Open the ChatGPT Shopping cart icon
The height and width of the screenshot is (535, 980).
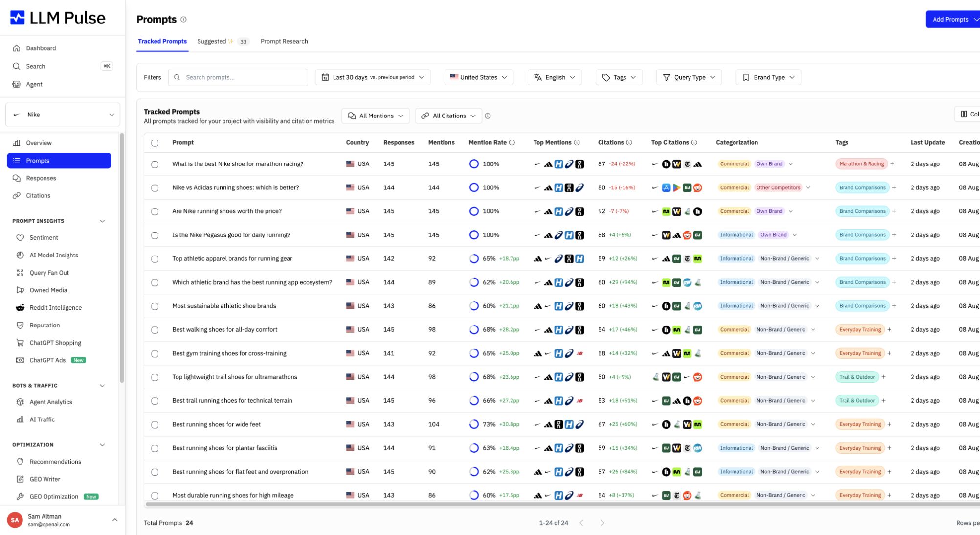coord(20,343)
